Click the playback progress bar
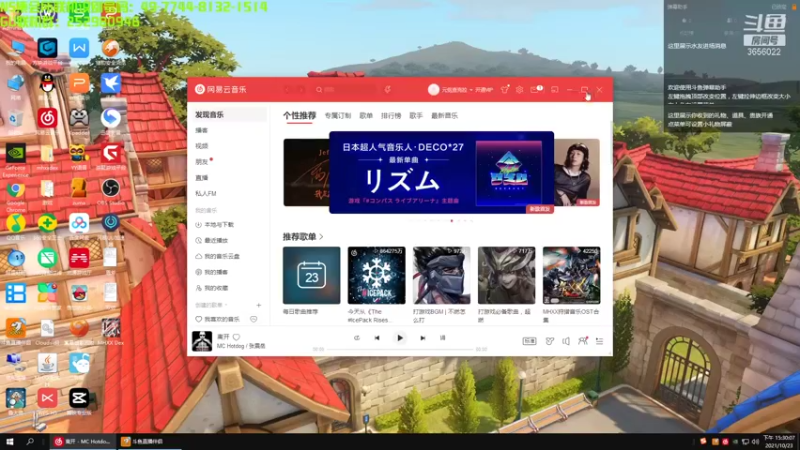This screenshot has width=800, height=450. [399, 349]
